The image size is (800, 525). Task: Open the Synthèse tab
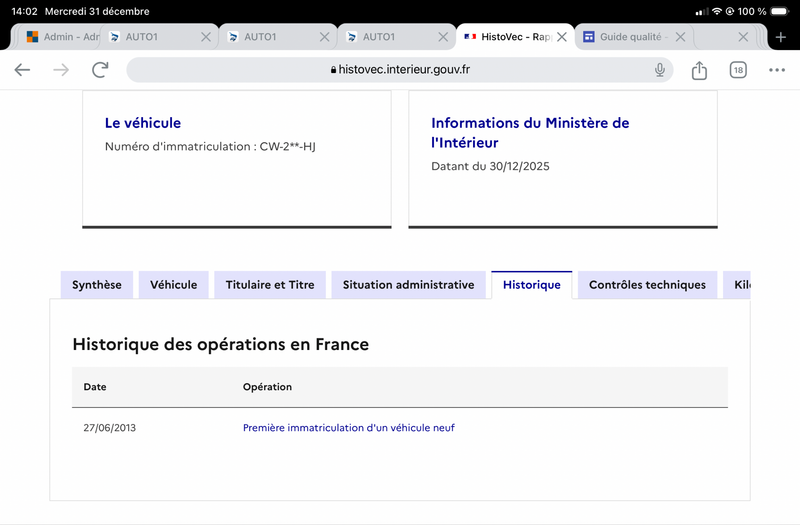(x=97, y=285)
